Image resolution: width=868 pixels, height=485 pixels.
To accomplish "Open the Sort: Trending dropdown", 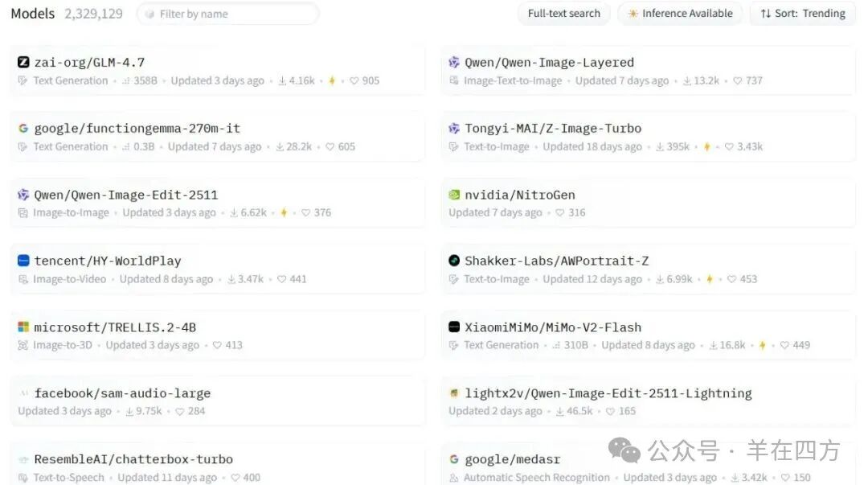I will 802,14.
